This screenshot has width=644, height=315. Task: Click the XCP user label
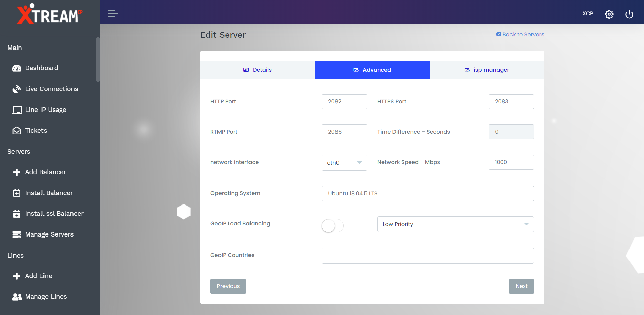588,14
